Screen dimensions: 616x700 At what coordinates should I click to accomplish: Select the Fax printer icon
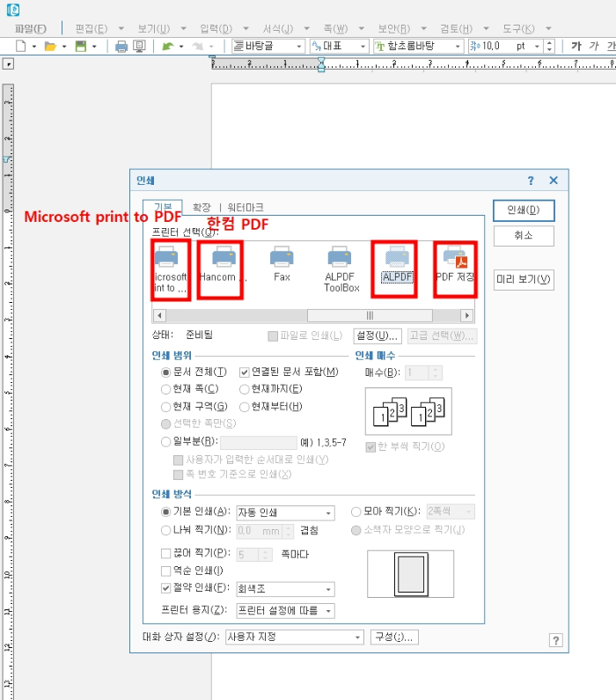(282, 264)
